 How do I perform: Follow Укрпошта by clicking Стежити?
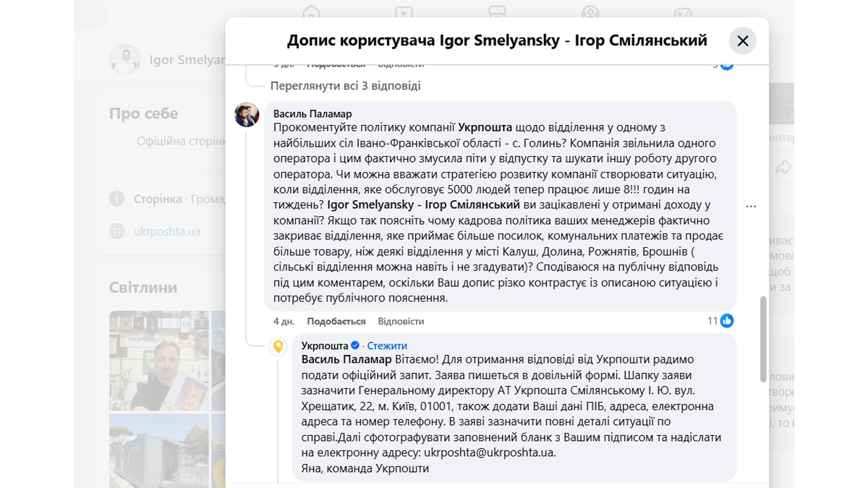click(387, 346)
